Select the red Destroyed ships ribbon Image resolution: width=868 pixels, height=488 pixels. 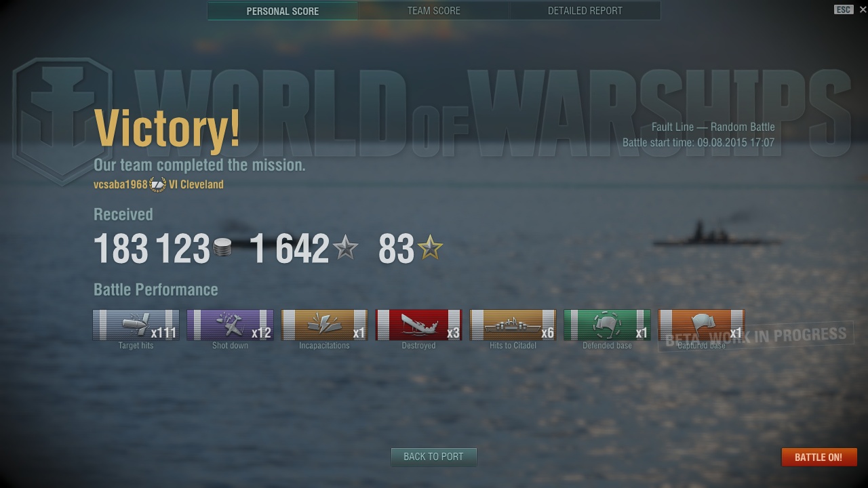[418, 325]
